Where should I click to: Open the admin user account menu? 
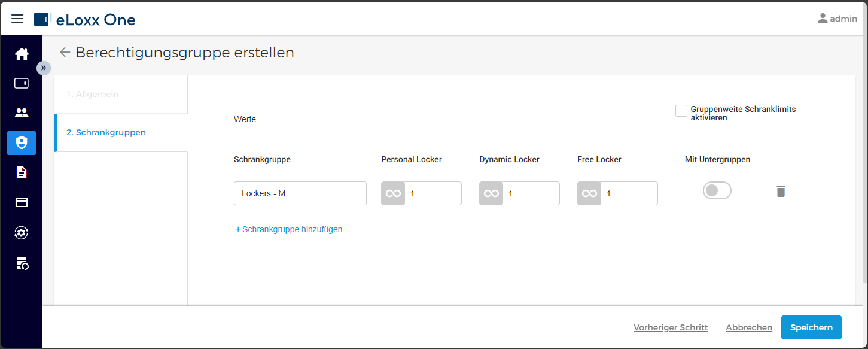click(837, 19)
